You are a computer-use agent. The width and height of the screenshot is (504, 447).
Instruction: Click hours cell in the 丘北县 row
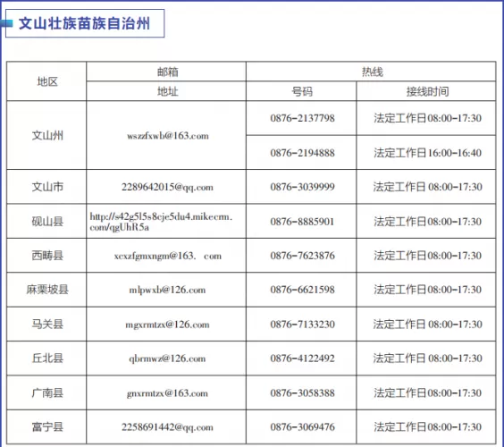tap(427, 358)
